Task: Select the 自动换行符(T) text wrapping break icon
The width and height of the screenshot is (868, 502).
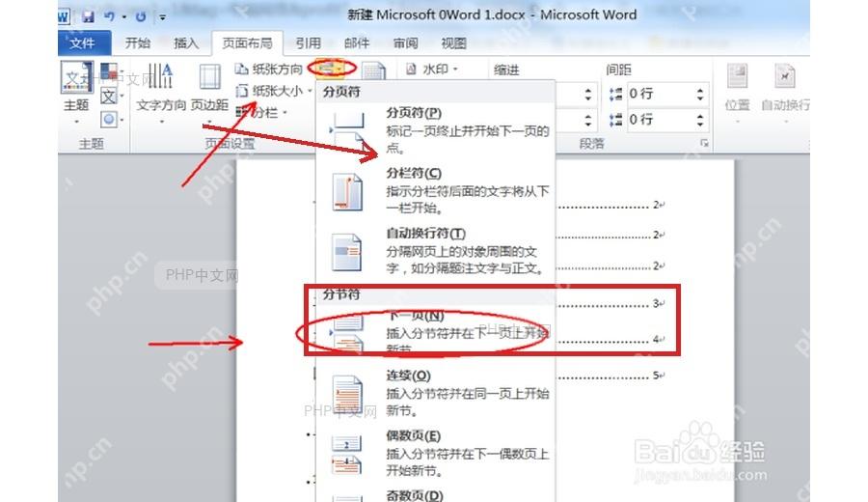Action: (347, 253)
